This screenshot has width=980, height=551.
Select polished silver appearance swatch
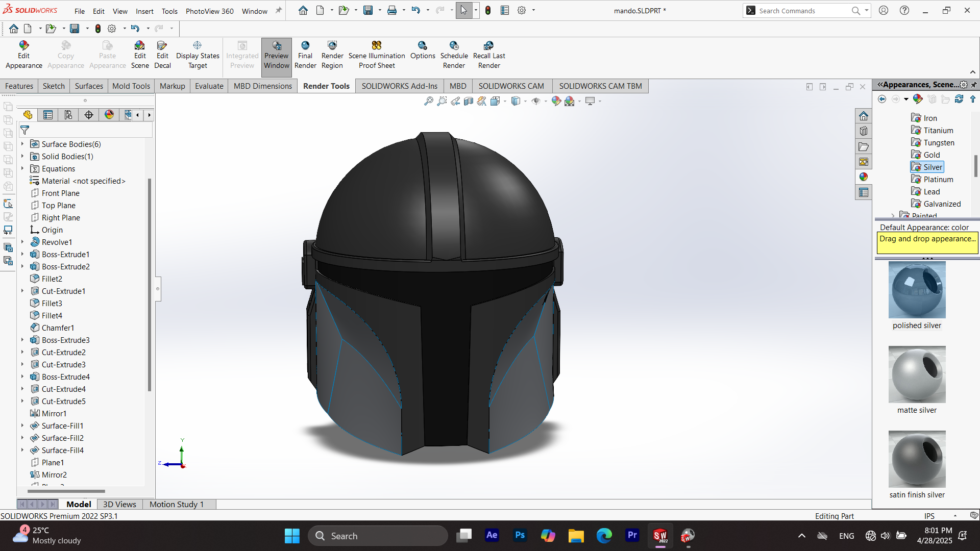pyautogui.click(x=917, y=290)
